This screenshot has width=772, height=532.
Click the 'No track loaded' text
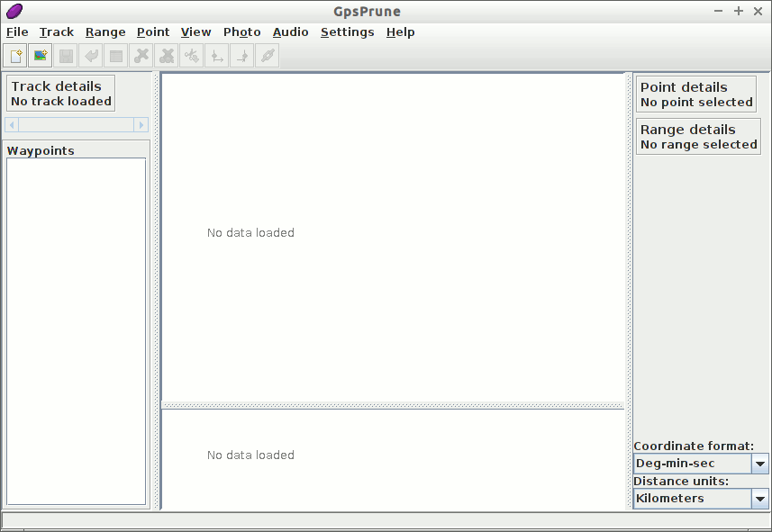point(61,102)
